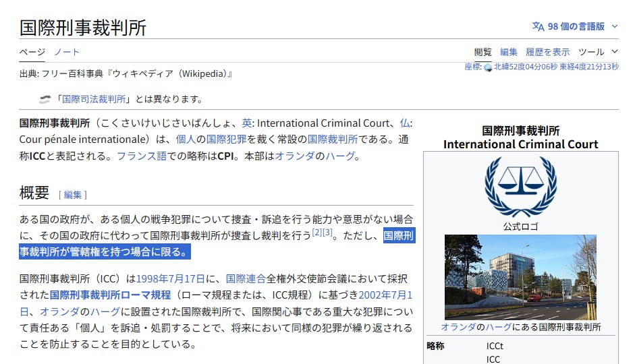The image size is (635, 364).
Task: Click the 概要 section heading
Action: (34, 193)
